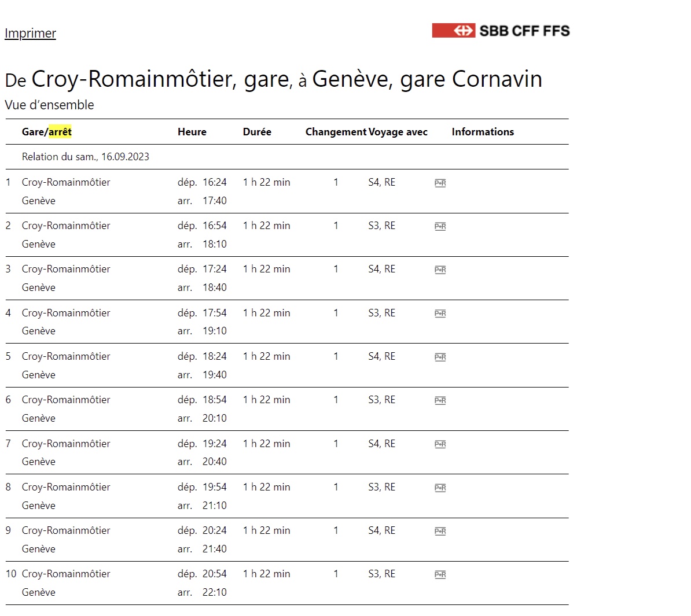Click the page title heading to Genève
The height and width of the screenshot is (616, 691).
tap(273, 79)
